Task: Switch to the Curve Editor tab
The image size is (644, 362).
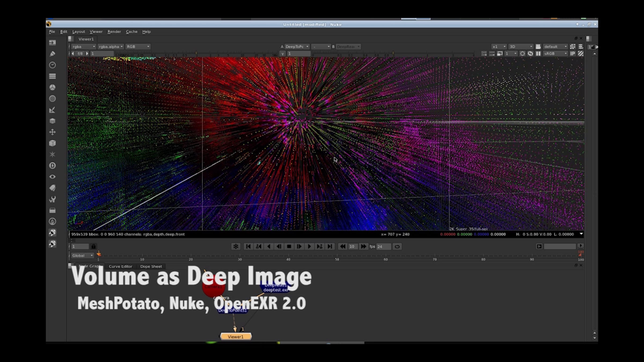Action: (x=120, y=267)
